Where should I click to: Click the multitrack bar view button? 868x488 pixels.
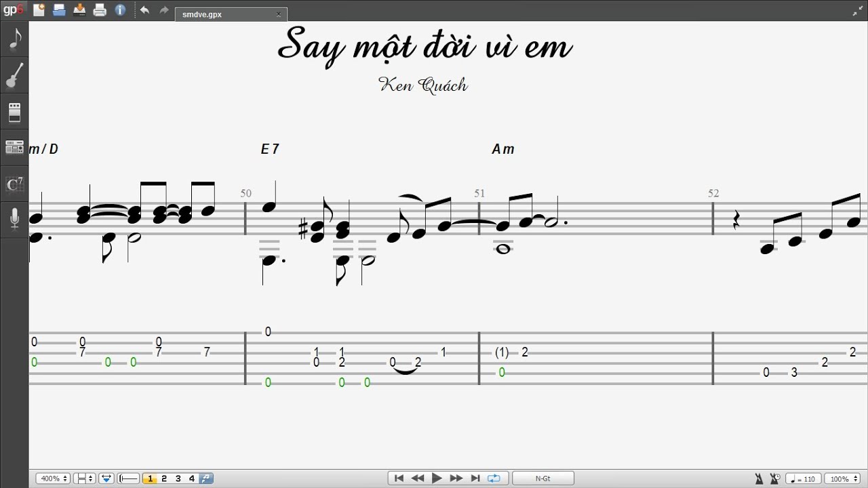click(x=129, y=479)
